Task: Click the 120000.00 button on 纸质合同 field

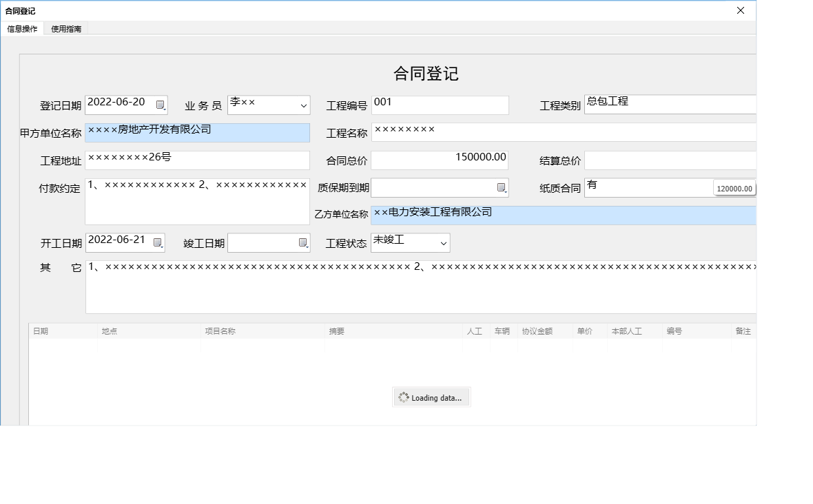Action: pos(734,187)
